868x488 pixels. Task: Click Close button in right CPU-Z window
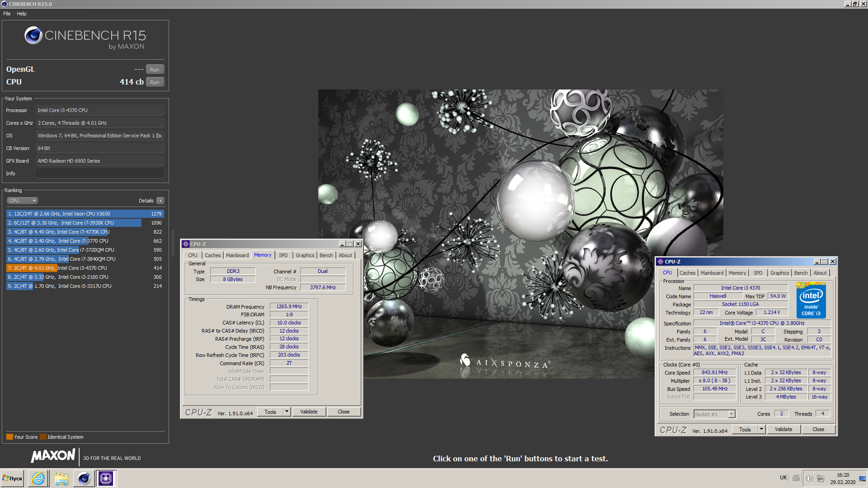click(x=818, y=430)
